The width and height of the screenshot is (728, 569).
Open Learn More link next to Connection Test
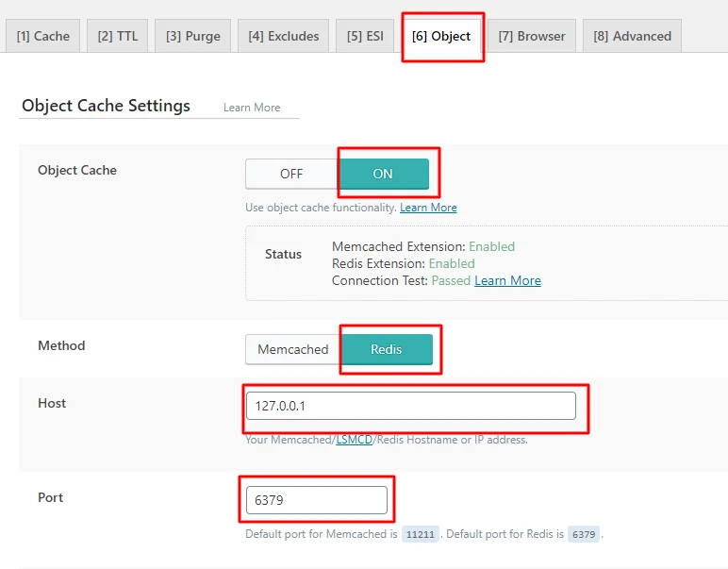tap(507, 280)
